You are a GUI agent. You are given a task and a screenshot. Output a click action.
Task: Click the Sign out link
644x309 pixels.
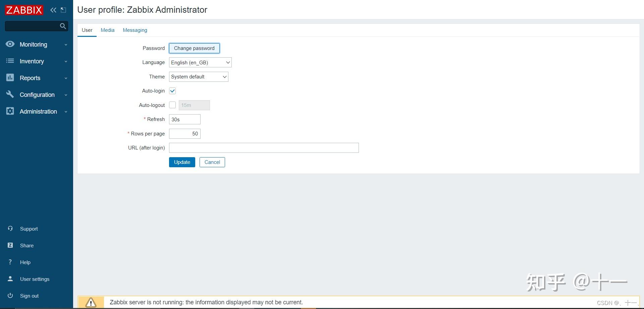click(29, 296)
